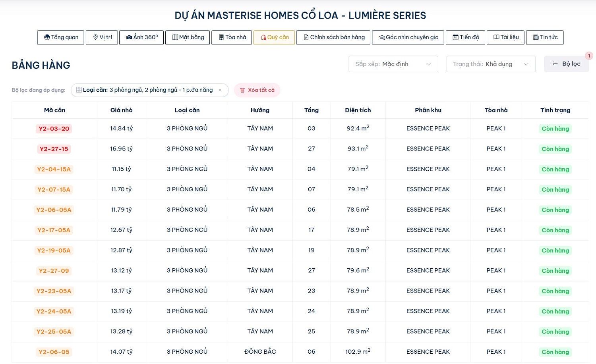Click the Mặt bằng map icon
Screen dimensions: 596x364
tap(175, 37)
